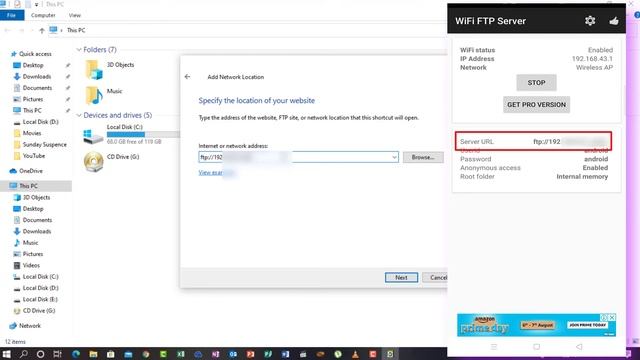640x360 pixels.
Task: Launch Chrome from taskbar
Action: click(146, 354)
